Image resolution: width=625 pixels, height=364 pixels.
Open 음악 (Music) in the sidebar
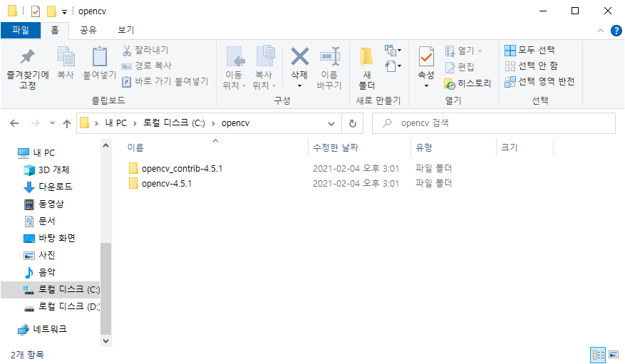[x=39, y=272]
